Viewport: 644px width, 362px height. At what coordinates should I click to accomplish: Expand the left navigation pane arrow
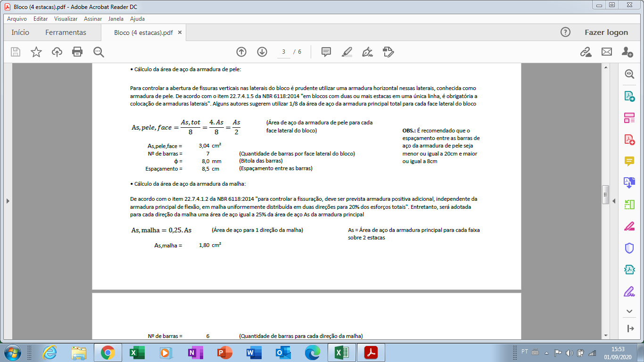[7, 201]
